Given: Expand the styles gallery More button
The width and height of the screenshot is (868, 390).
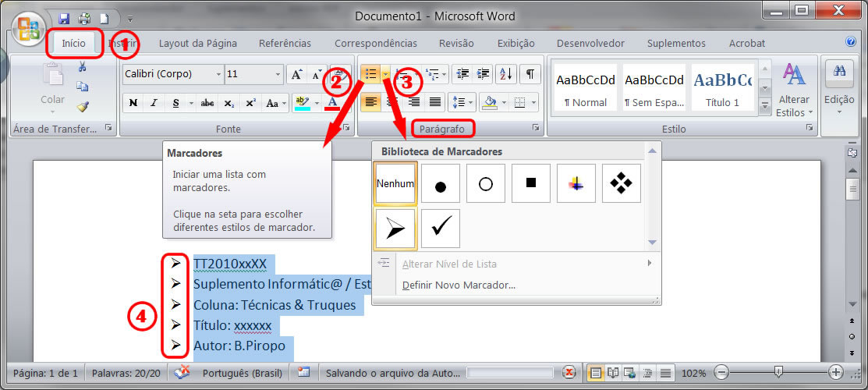Looking at the screenshot, I should click(766, 105).
